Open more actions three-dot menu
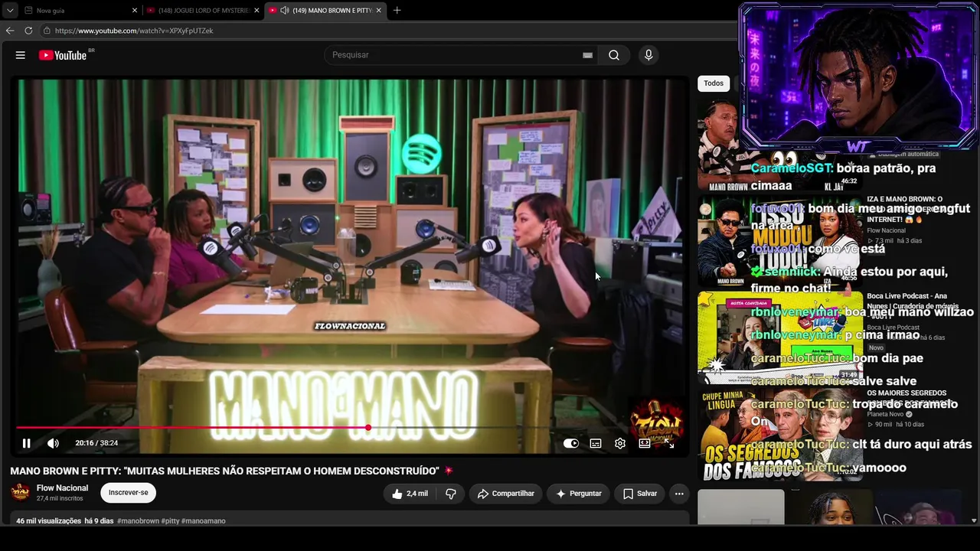980x551 pixels. (679, 494)
